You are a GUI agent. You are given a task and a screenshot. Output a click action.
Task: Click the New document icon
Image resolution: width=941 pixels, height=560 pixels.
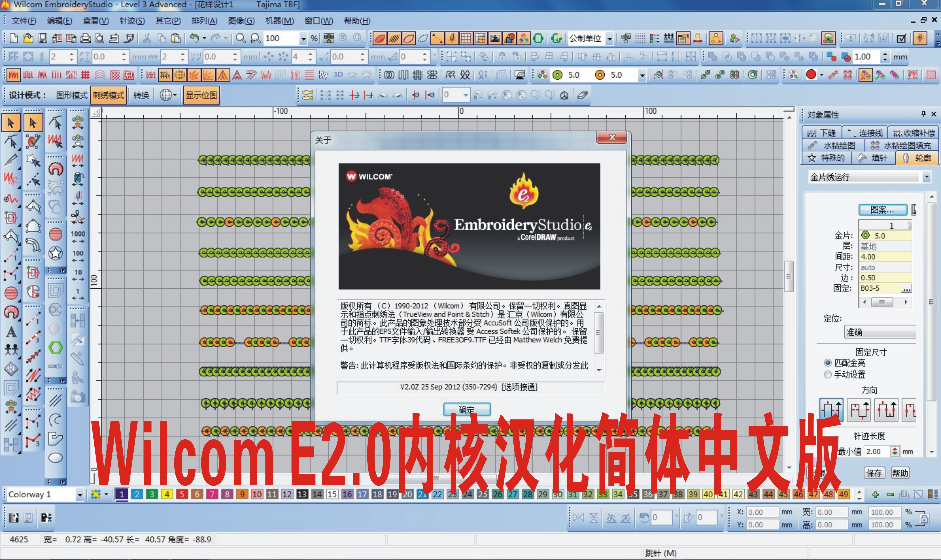tap(14, 38)
